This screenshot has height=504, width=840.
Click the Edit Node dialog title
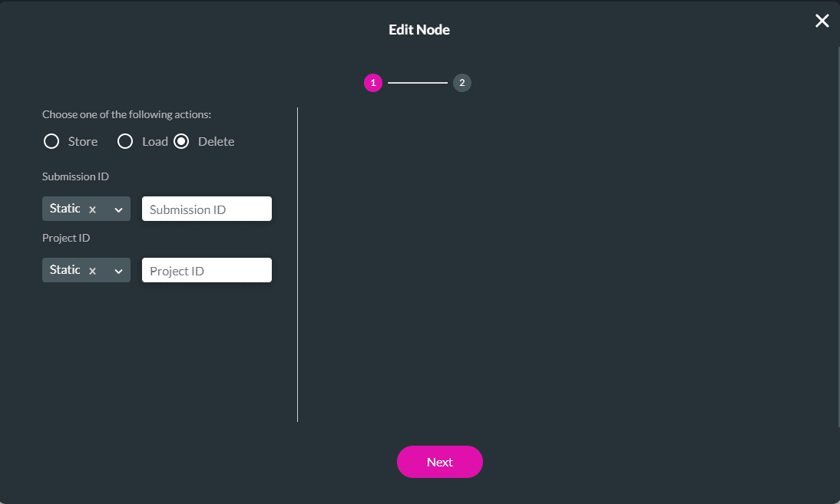[419, 30]
